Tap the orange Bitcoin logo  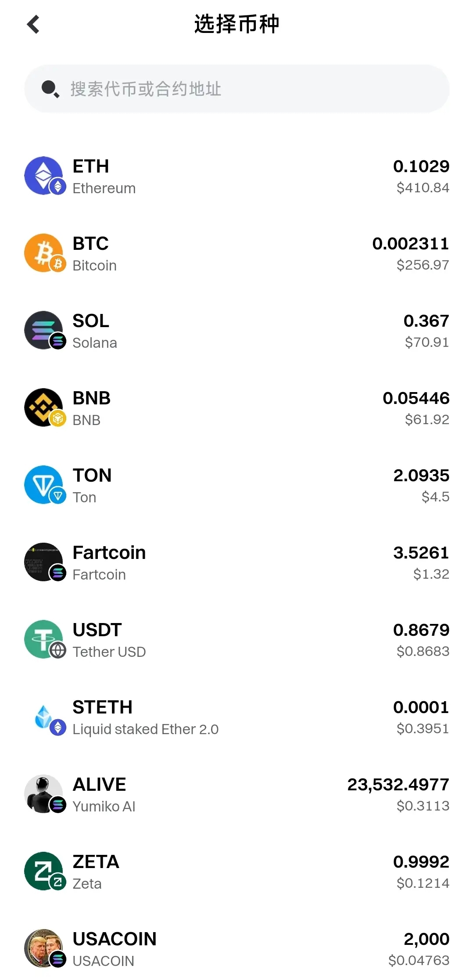44,253
